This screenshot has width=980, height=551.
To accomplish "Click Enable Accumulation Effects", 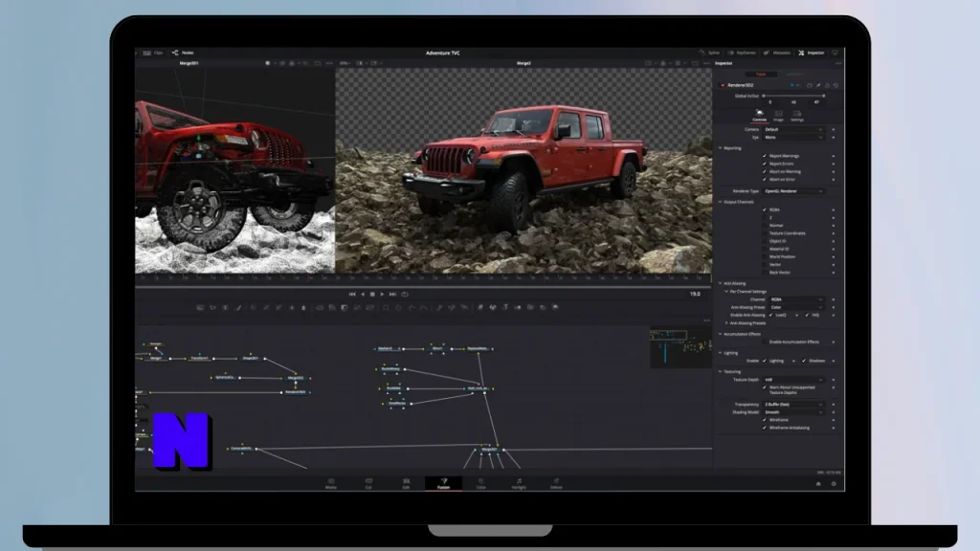I will (764, 342).
